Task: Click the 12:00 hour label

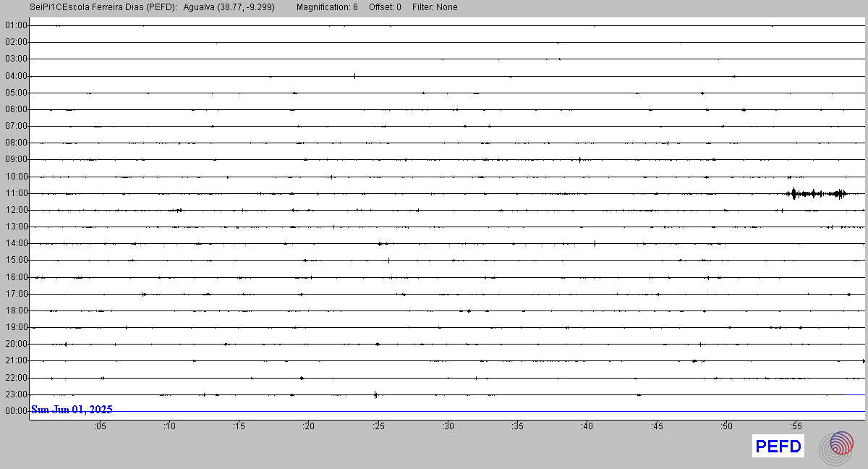Action: pos(16,210)
